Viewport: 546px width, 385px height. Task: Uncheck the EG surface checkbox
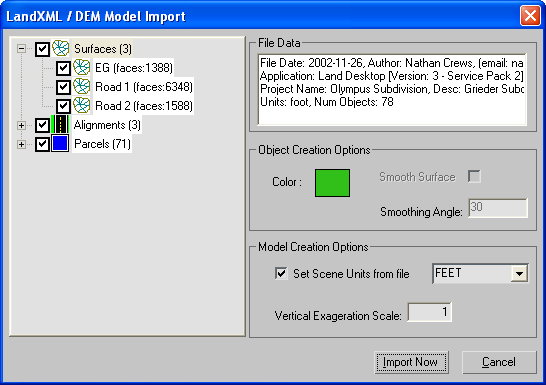point(63,68)
